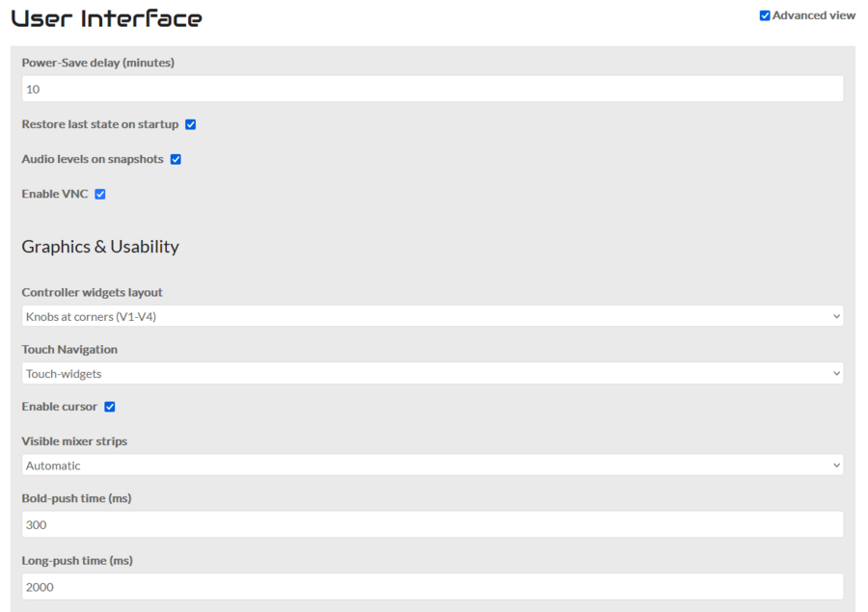The image size is (868, 612).
Task: Uncheck Audio levels on snapshots
Action: tap(176, 159)
